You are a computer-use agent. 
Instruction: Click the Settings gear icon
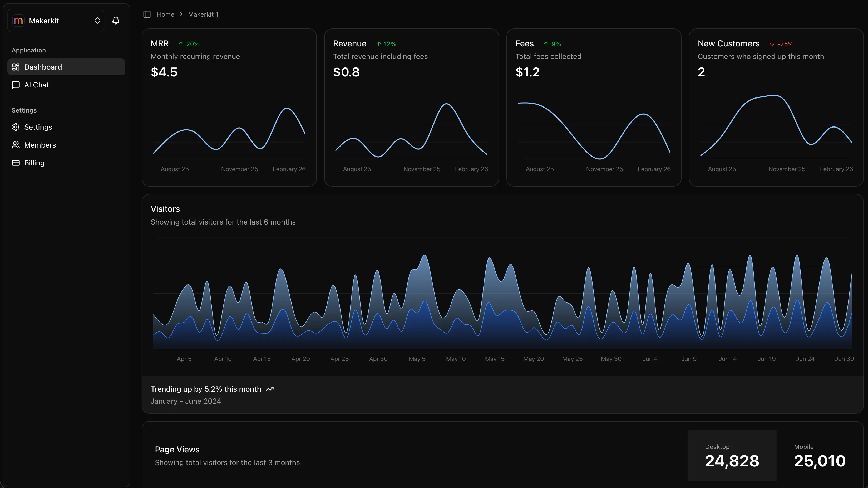(x=16, y=127)
